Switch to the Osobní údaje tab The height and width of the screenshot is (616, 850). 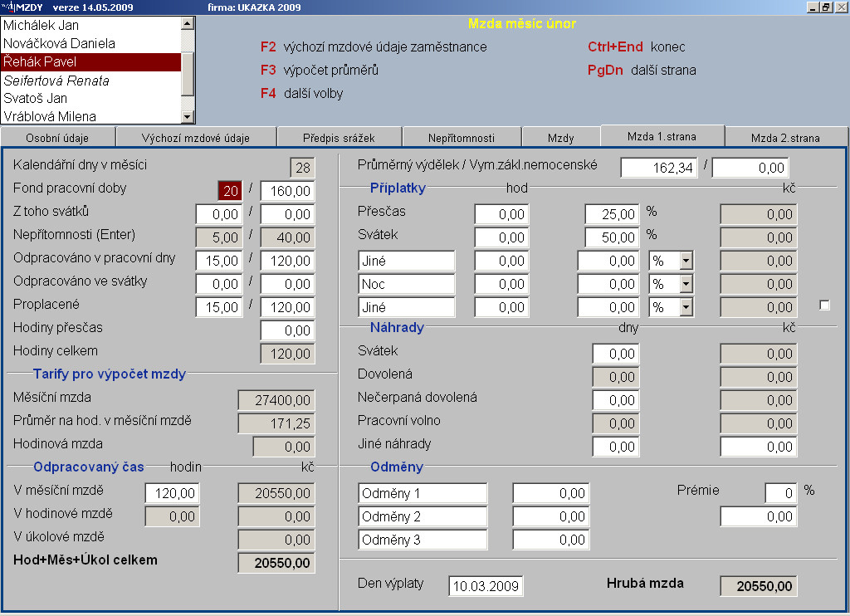pos(57,138)
